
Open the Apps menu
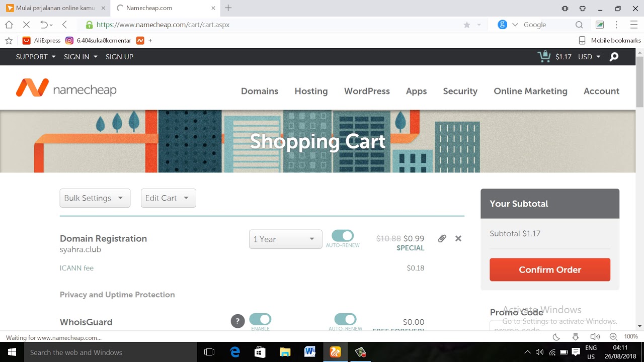(416, 91)
